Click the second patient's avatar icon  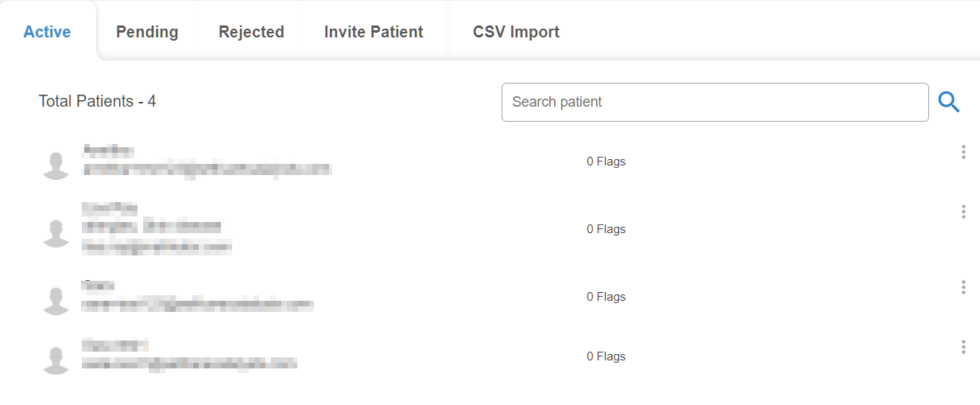(x=56, y=232)
